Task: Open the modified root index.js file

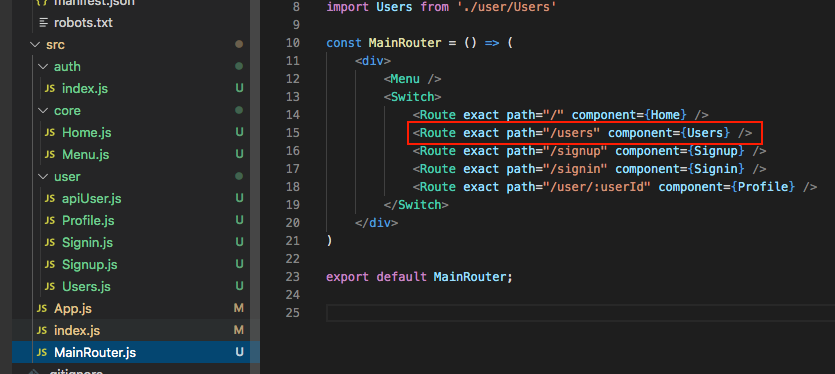Action: (x=77, y=331)
